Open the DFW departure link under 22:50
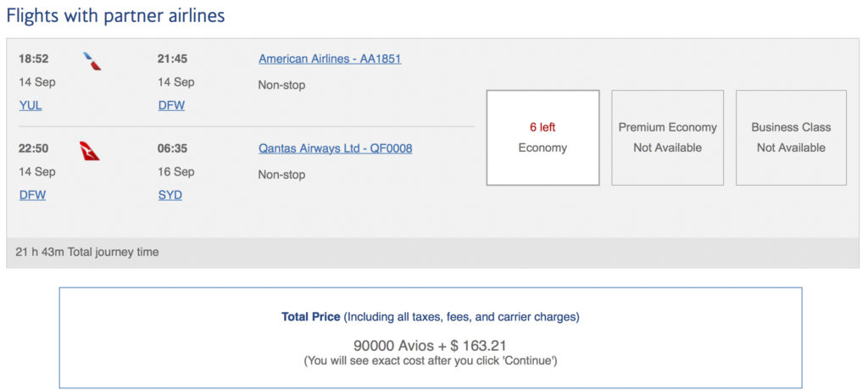Viewport: 868px width, 390px height. tap(32, 195)
